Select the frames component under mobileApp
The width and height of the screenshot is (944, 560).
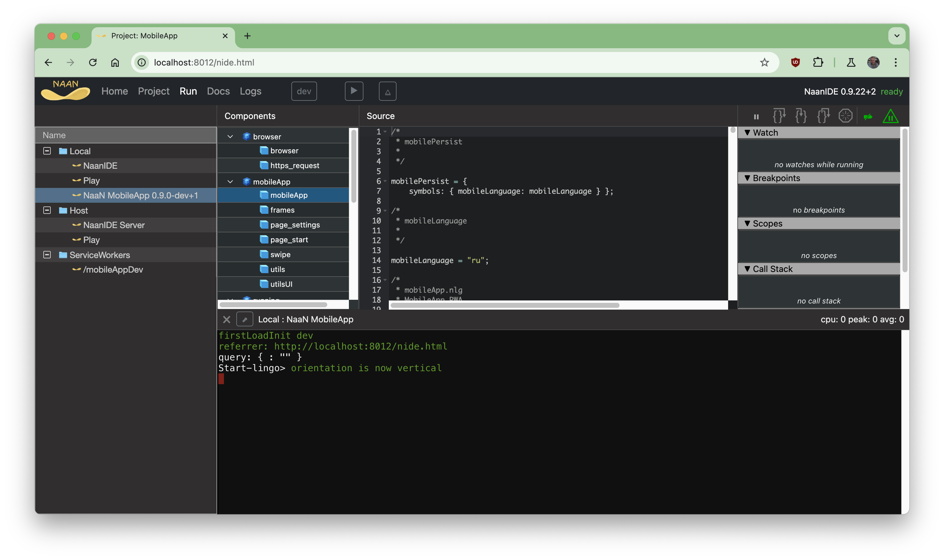pos(282,210)
